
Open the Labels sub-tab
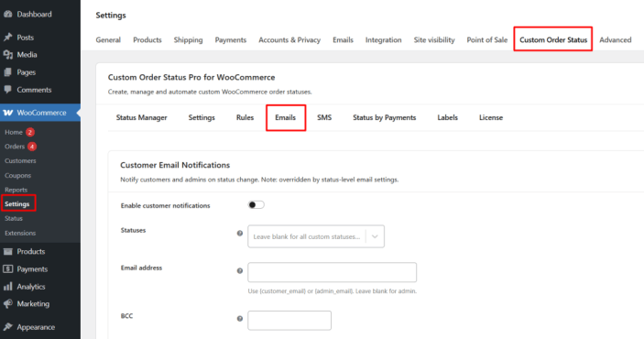(x=447, y=117)
